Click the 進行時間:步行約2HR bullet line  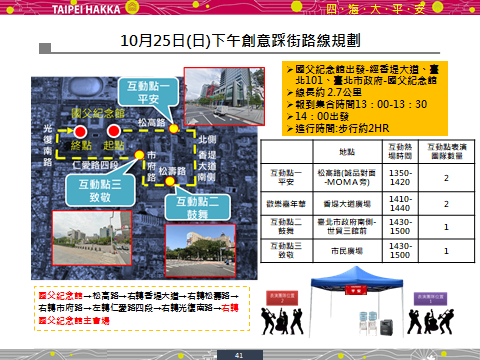338,128
